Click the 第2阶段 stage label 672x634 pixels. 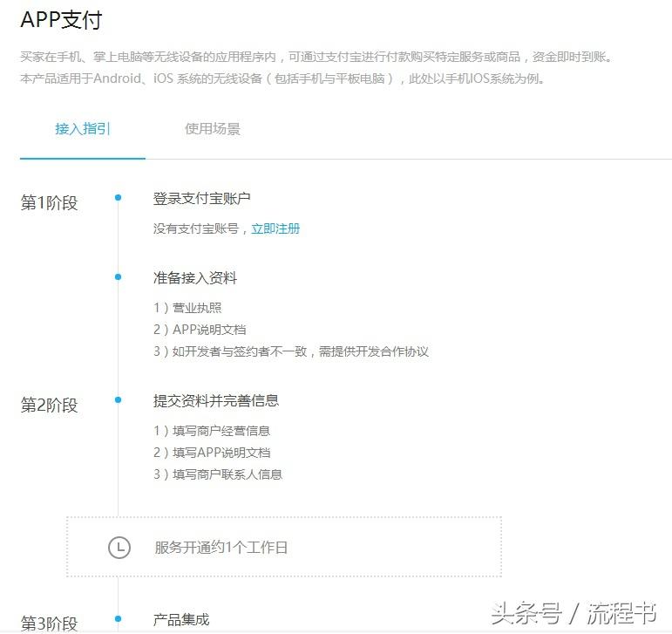tap(49, 406)
